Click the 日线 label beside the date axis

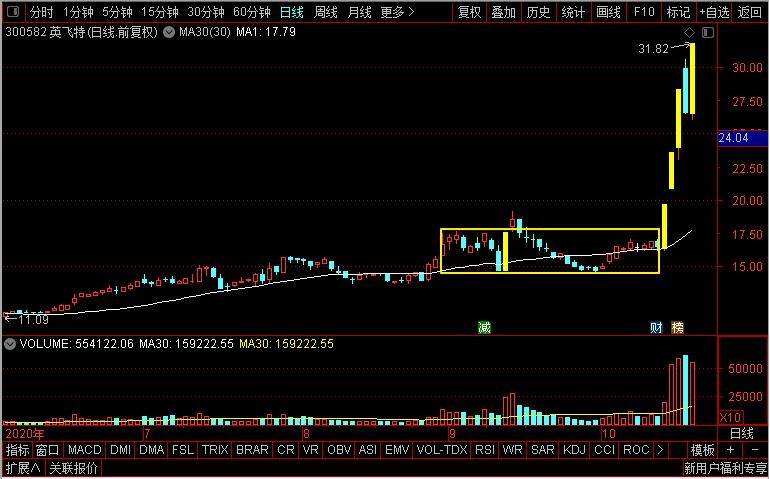[x=742, y=433]
